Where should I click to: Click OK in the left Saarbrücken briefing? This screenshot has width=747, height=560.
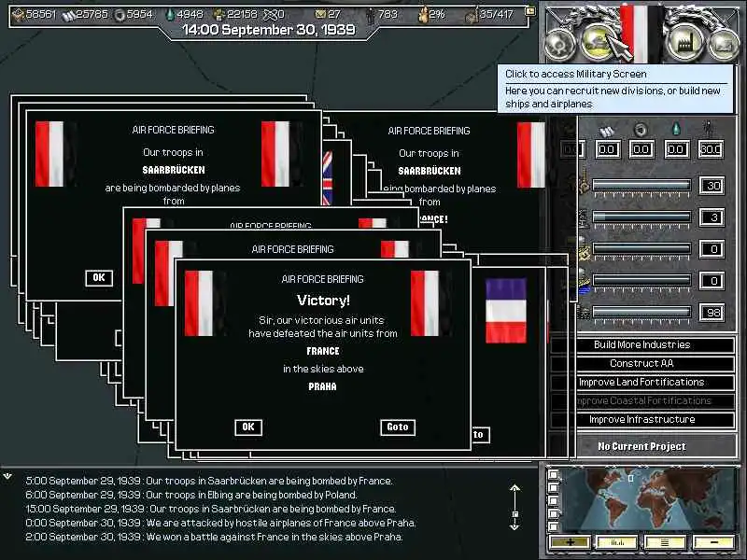click(x=99, y=278)
